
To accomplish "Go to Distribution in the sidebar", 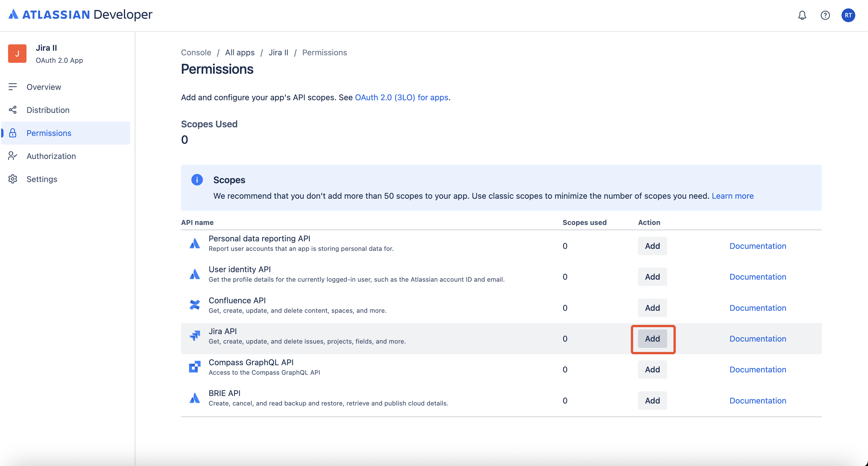I will click(x=48, y=110).
